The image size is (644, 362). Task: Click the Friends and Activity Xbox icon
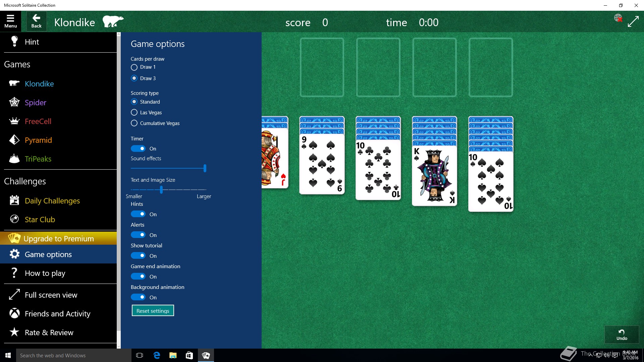14,313
